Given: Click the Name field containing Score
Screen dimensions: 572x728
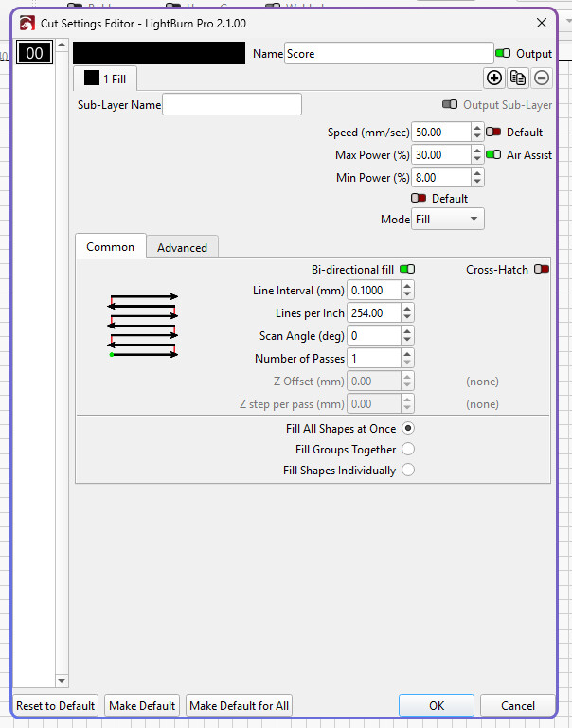Looking at the screenshot, I should point(388,53).
